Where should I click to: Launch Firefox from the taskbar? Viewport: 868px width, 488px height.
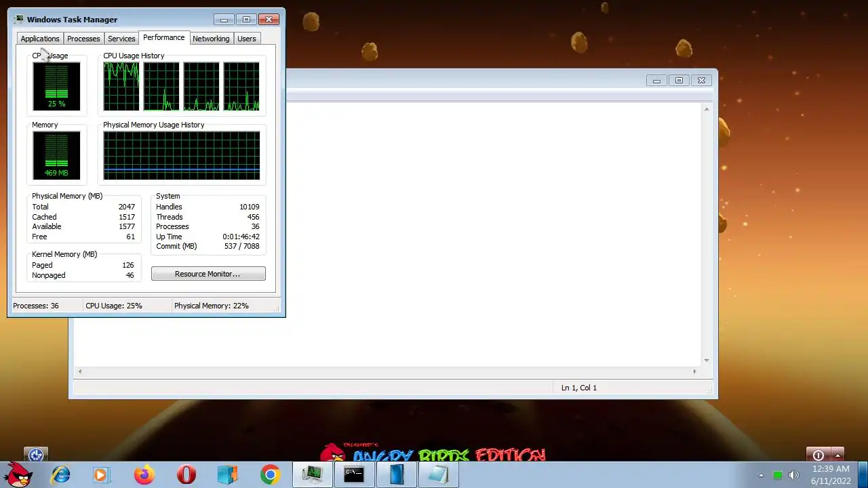pyautogui.click(x=144, y=474)
